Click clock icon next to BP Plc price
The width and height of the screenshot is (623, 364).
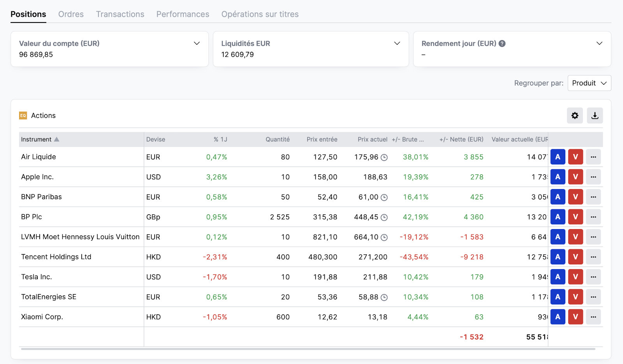tap(384, 217)
